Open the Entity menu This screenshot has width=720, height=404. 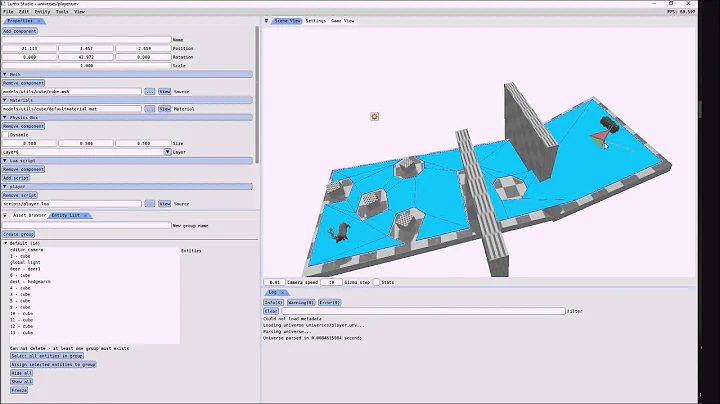click(42, 12)
